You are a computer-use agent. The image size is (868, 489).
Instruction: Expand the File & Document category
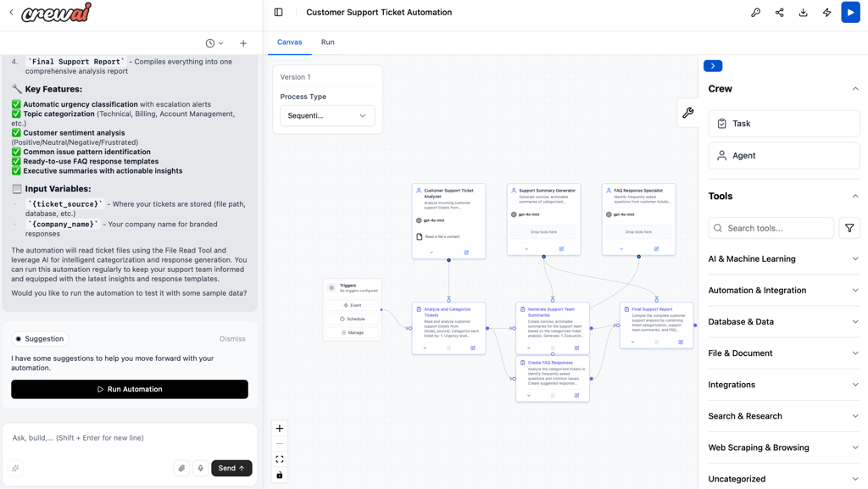pyautogui.click(x=784, y=353)
